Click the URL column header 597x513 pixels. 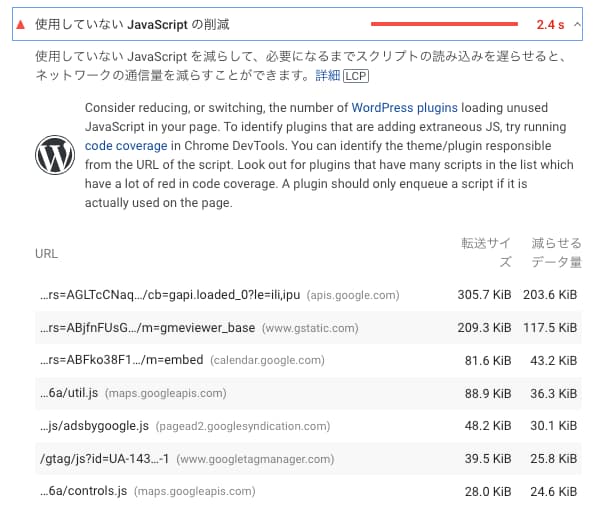pos(46,254)
